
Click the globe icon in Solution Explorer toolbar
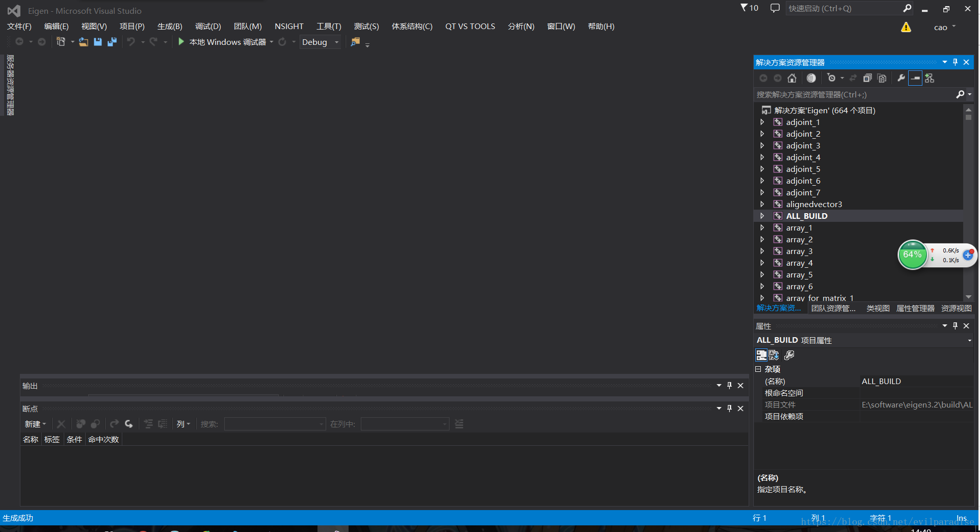click(811, 78)
